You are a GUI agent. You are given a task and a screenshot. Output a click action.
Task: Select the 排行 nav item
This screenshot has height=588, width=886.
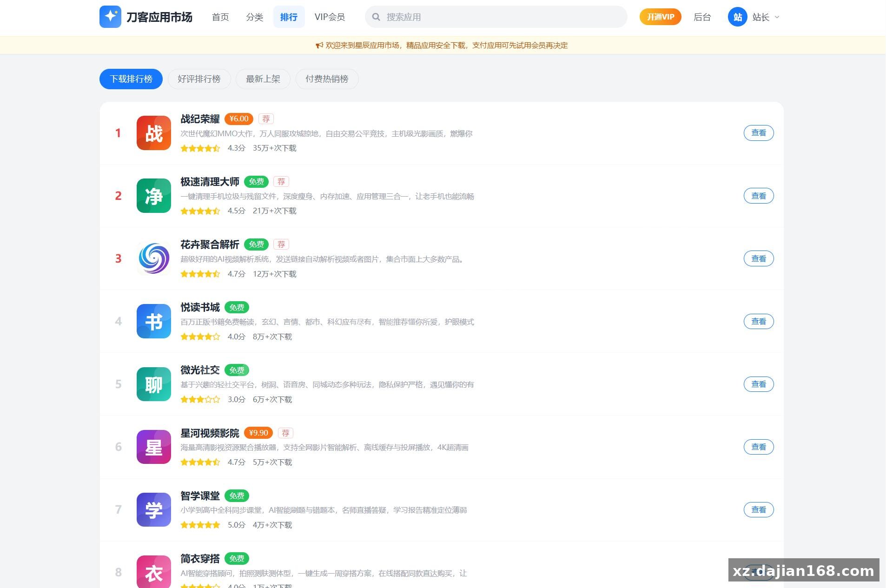click(289, 17)
